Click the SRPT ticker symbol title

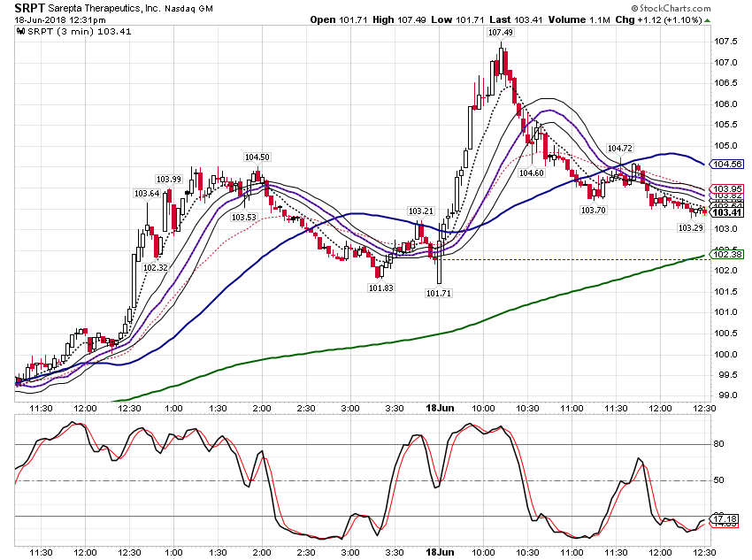[30, 8]
